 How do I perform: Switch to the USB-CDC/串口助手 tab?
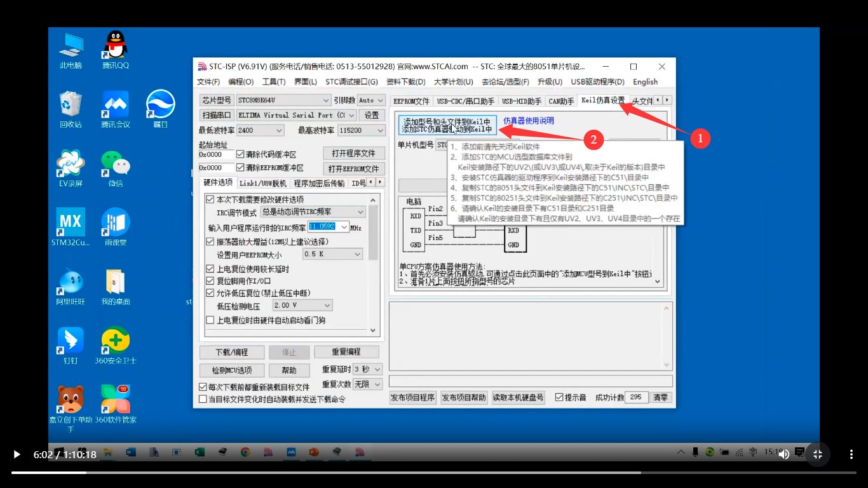click(466, 101)
